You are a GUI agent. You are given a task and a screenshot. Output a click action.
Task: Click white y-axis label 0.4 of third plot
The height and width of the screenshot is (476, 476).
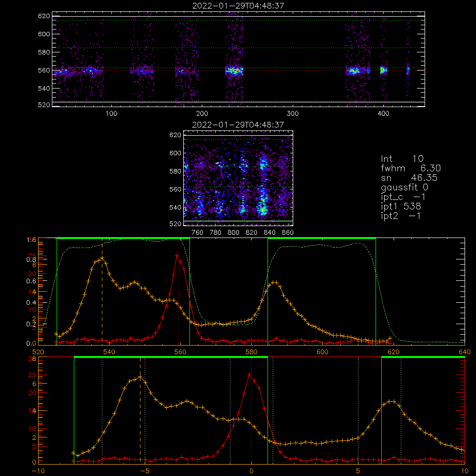31,303
